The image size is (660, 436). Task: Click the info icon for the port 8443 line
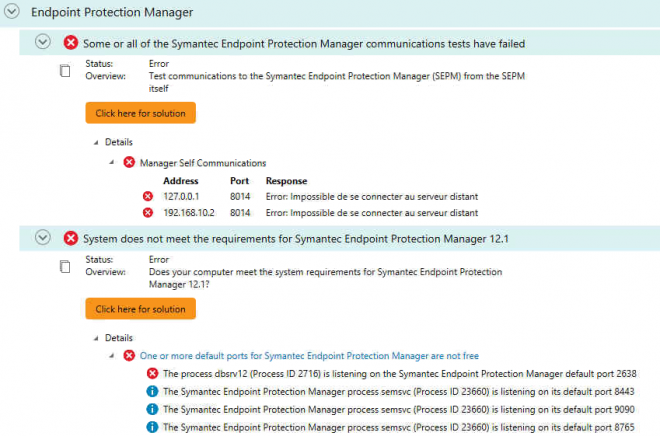coord(152,391)
